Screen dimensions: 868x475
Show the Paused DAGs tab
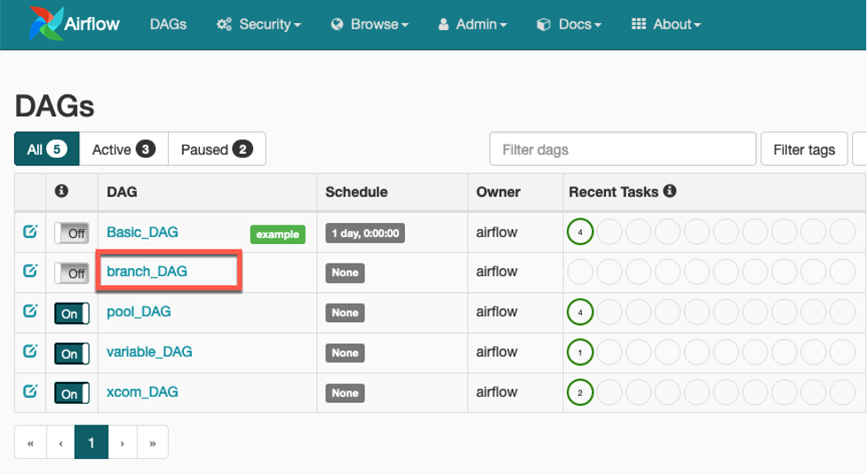pyautogui.click(x=216, y=149)
